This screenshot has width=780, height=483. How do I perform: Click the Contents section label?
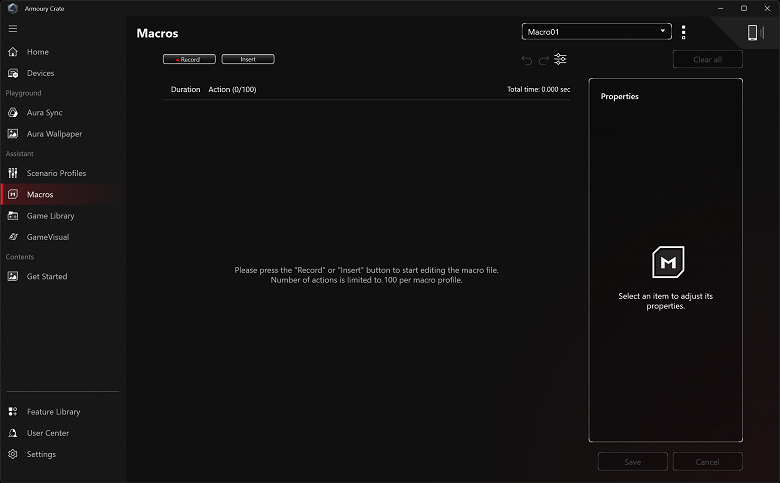pyautogui.click(x=19, y=257)
